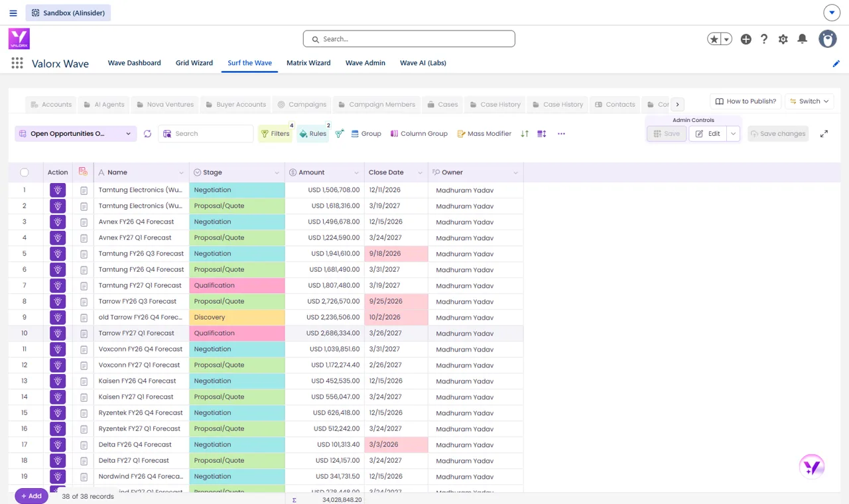View the notifications bell
This screenshot has width=849, height=504.
tap(803, 39)
